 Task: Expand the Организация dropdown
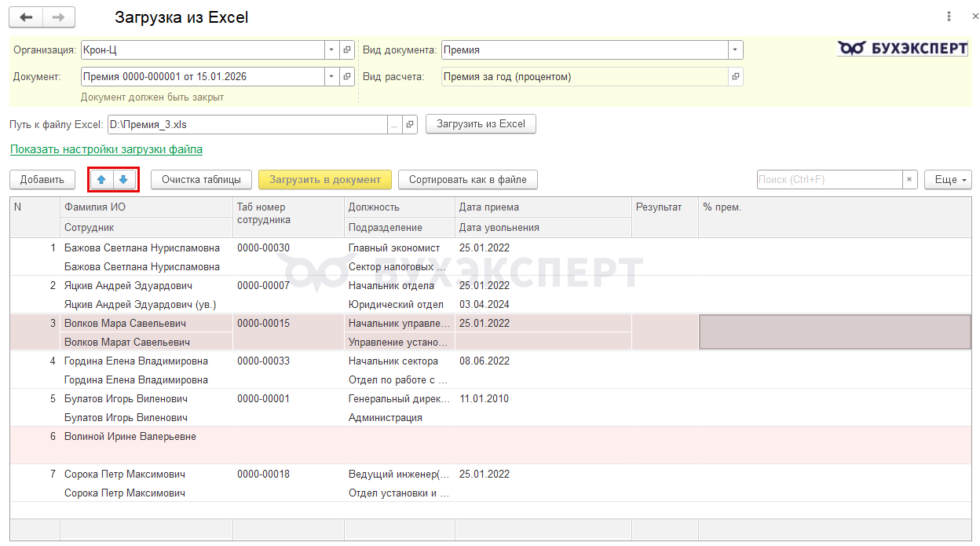point(331,50)
